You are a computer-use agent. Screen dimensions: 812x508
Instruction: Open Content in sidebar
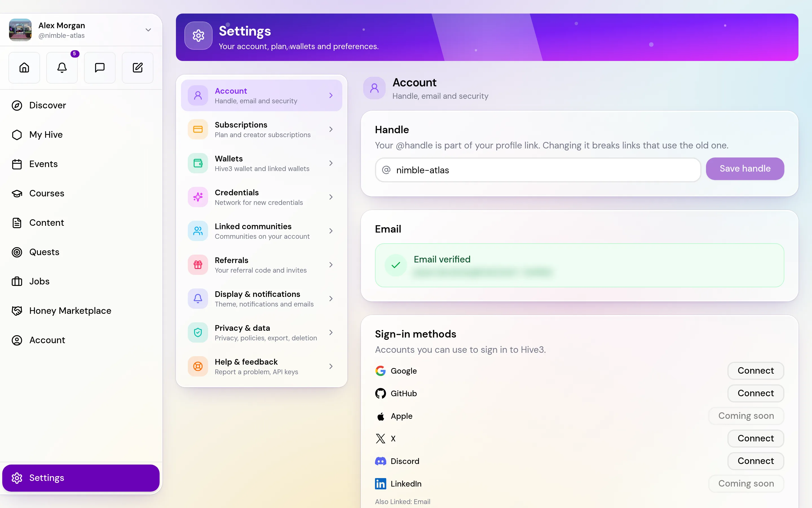click(x=81, y=223)
